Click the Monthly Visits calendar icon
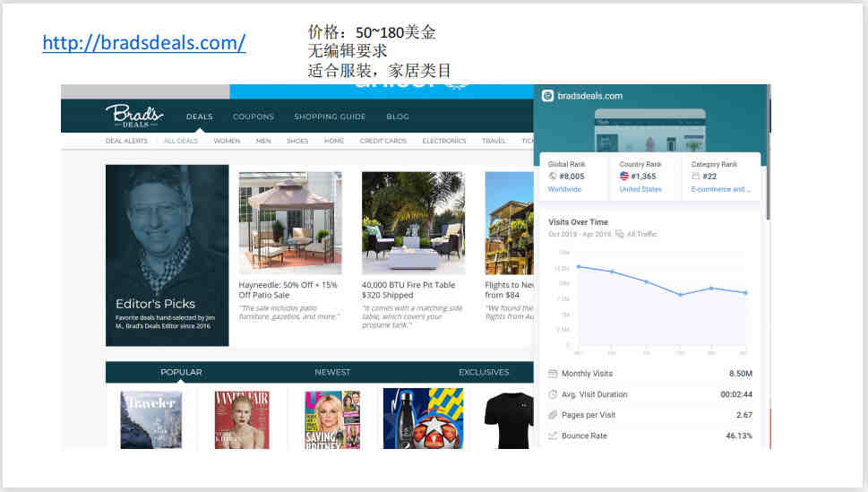The image size is (868, 492). [x=553, y=374]
